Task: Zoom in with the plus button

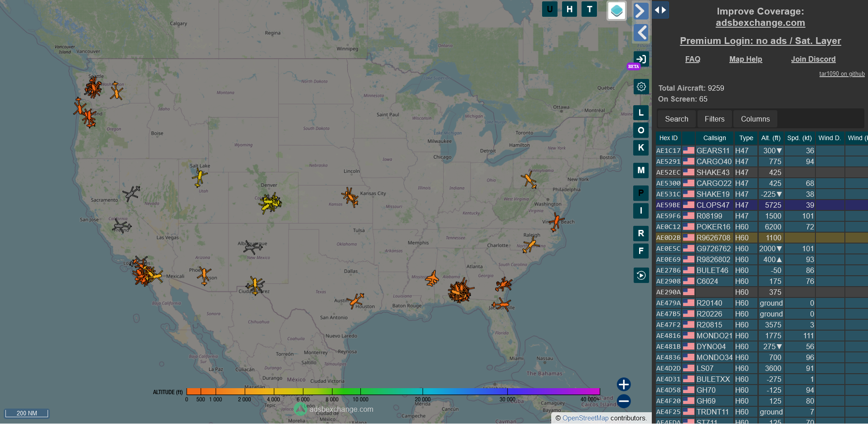Action: pyautogui.click(x=624, y=385)
